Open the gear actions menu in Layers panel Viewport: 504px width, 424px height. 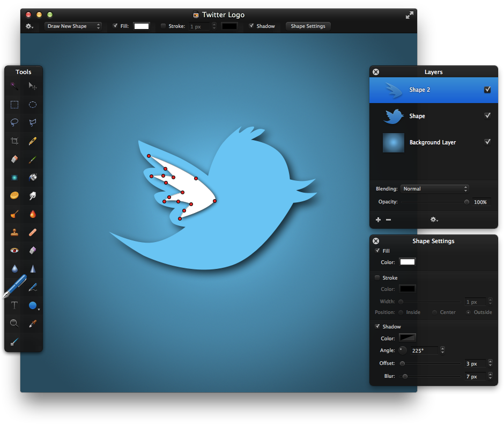[434, 220]
